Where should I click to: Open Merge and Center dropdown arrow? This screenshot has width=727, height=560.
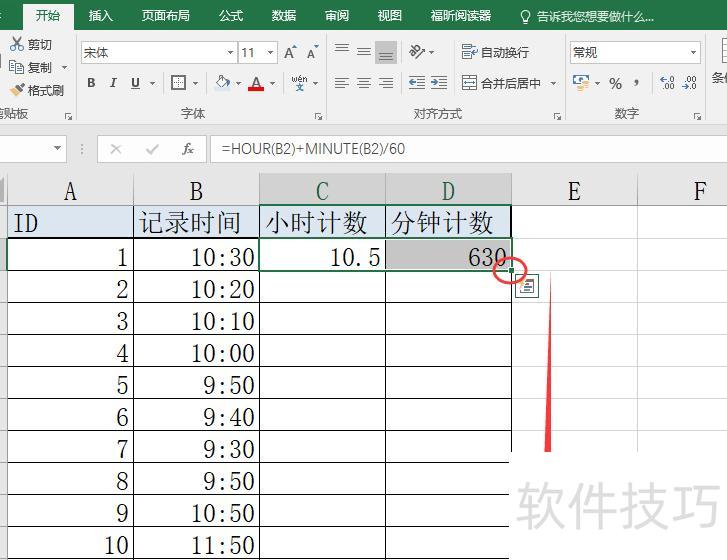pos(553,83)
